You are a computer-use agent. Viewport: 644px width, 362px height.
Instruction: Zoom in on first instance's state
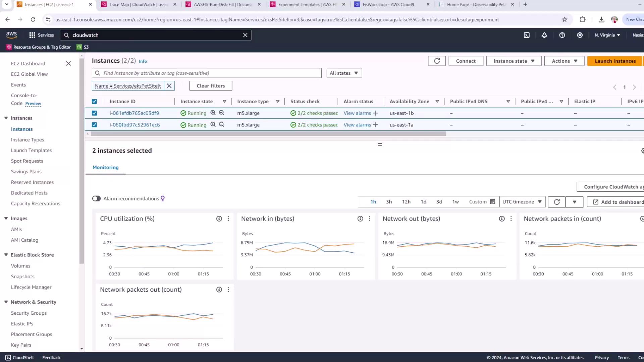(213, 113)
